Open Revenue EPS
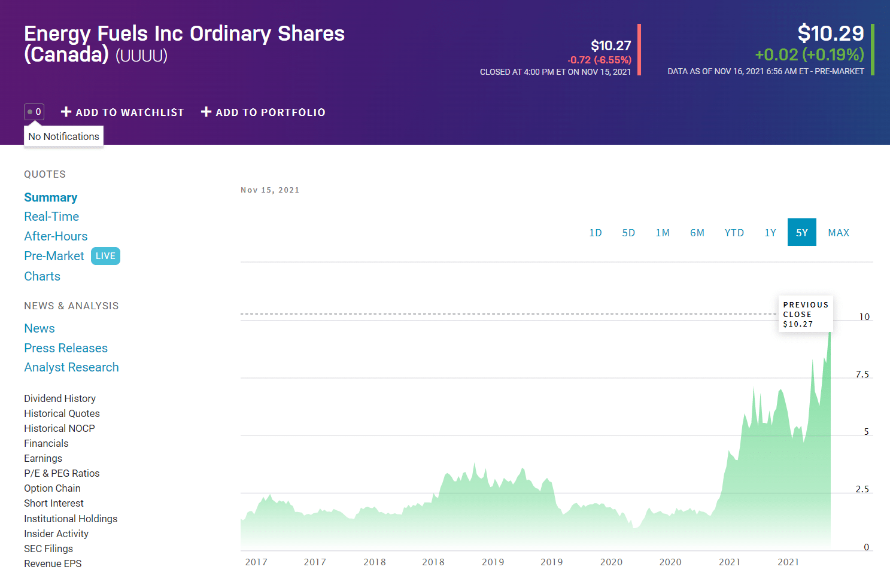Screen dimensions: 890x588 [x=53, y=563]
